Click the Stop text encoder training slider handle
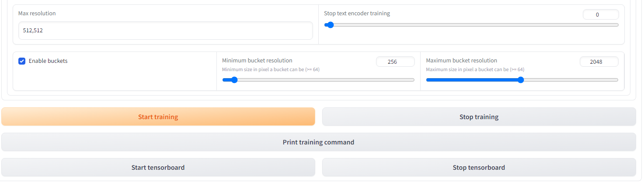The image size is (644, 182). 331,25
